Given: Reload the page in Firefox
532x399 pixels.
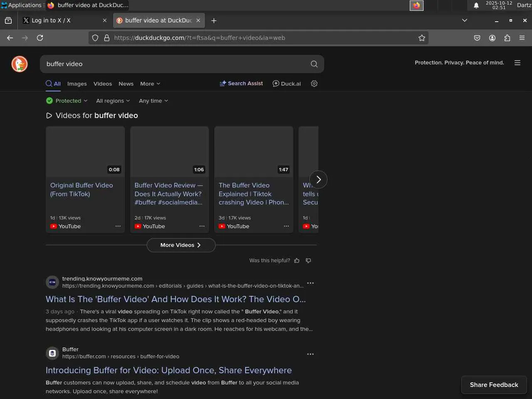Looking at the screenshot, I should [x=40, y=38].
